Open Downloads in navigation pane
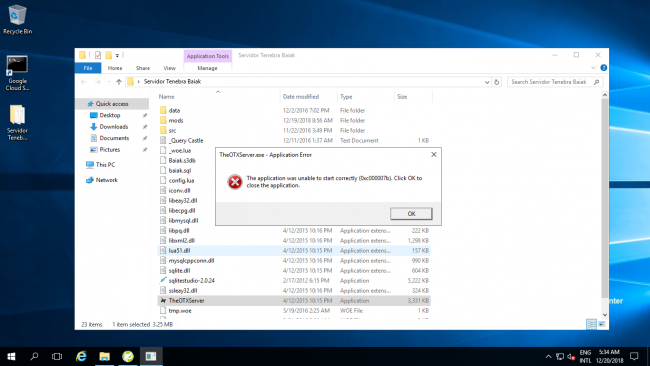Screen dimensions: 650x366 [x=114, y=127]
